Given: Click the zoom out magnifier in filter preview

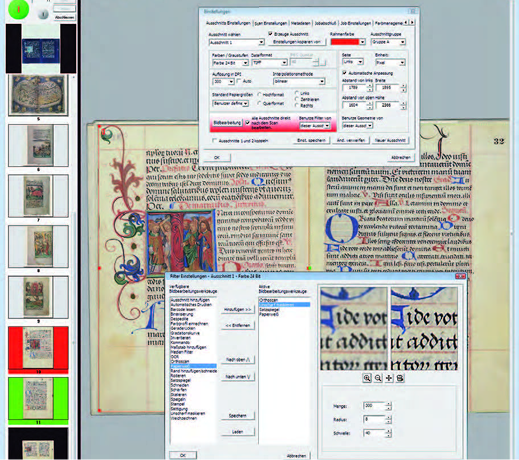Looking at the screenshot, I should [x=378, y=378].
